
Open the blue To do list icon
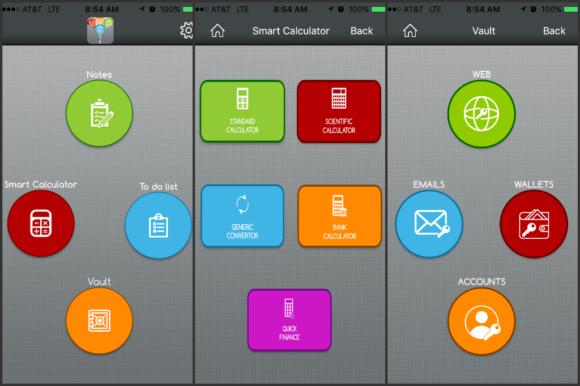tap(158, 225)
